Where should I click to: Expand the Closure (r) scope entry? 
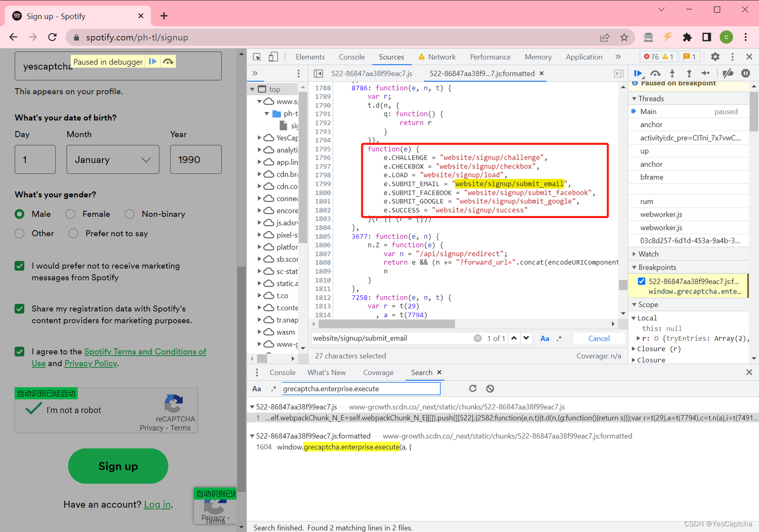coord(634,349)
